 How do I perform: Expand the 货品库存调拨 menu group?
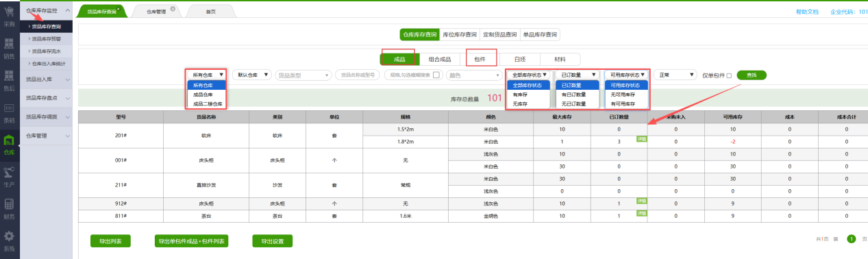[46, 117]
